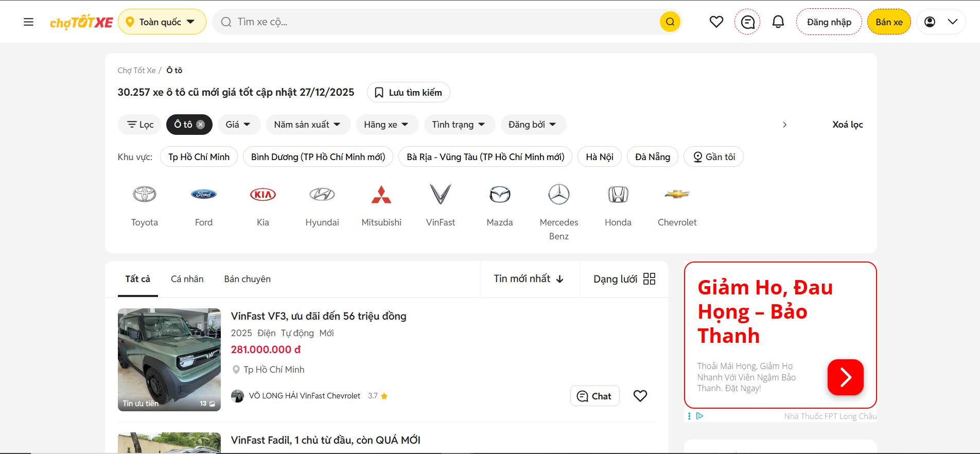Toggle Dạng lưới grid view

pyautogui.click(x=624, y=279)
